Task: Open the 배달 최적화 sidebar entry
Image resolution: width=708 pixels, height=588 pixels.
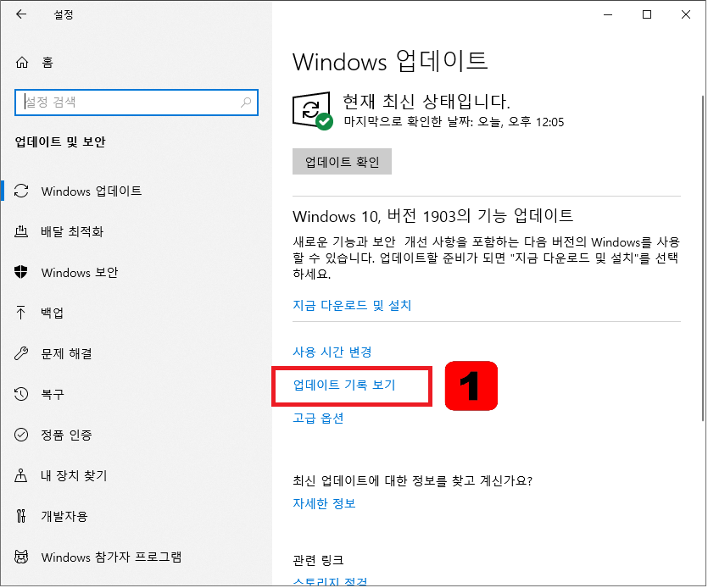Action: pyautogui.click(x=136, y=231)
